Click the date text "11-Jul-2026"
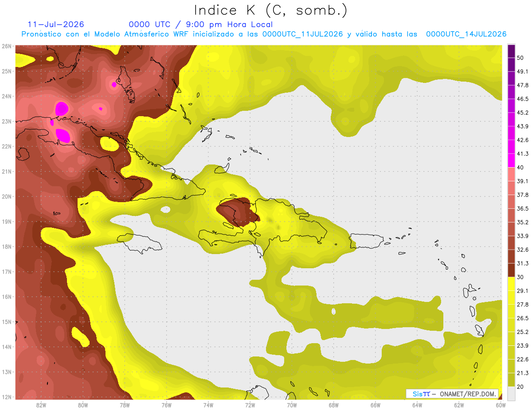This screenshot has height=411, width=532. pos(56,24)
